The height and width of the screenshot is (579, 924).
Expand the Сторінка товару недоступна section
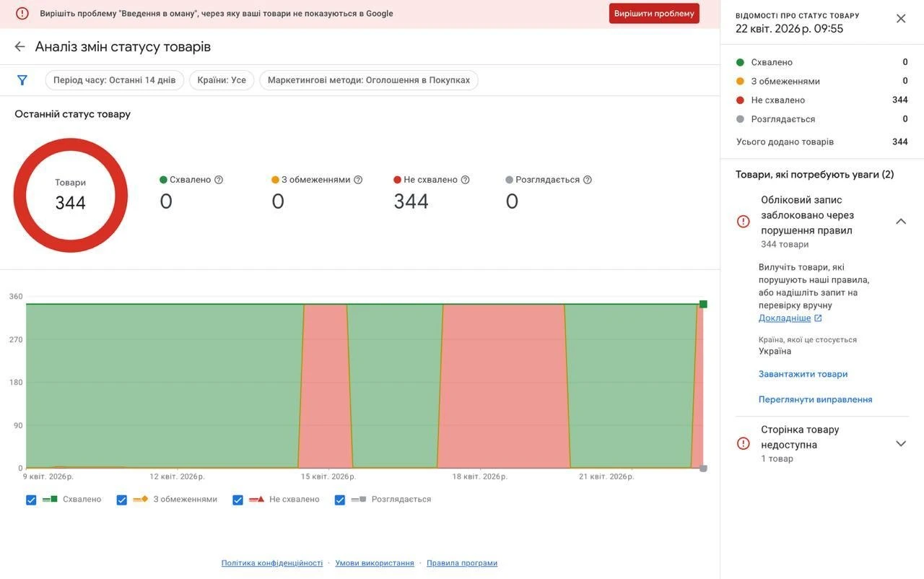click(x=901, y=443)
